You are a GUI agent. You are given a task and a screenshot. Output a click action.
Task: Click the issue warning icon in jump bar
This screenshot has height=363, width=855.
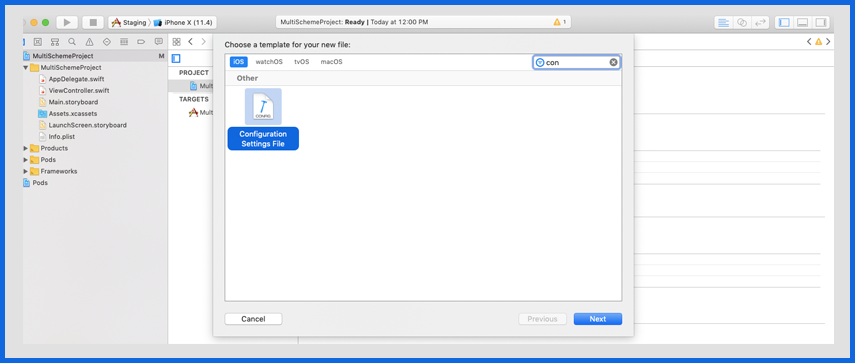818,41
